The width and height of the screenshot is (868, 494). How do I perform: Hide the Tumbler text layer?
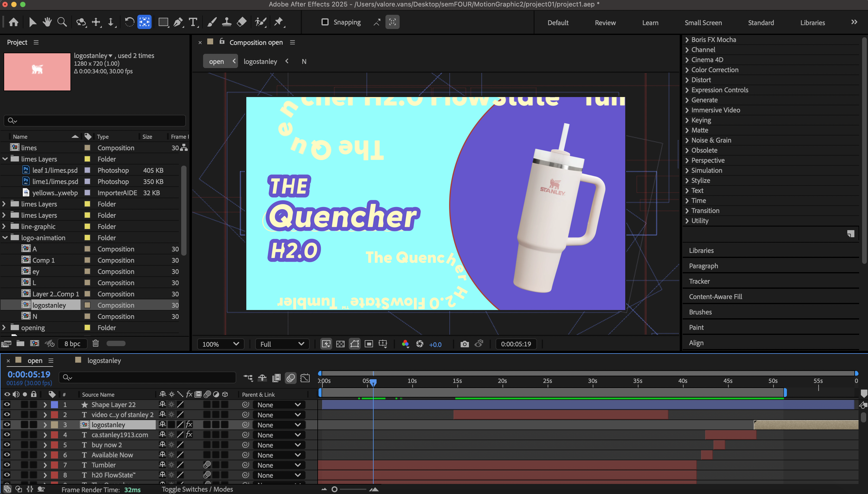[x=7, y=465]
